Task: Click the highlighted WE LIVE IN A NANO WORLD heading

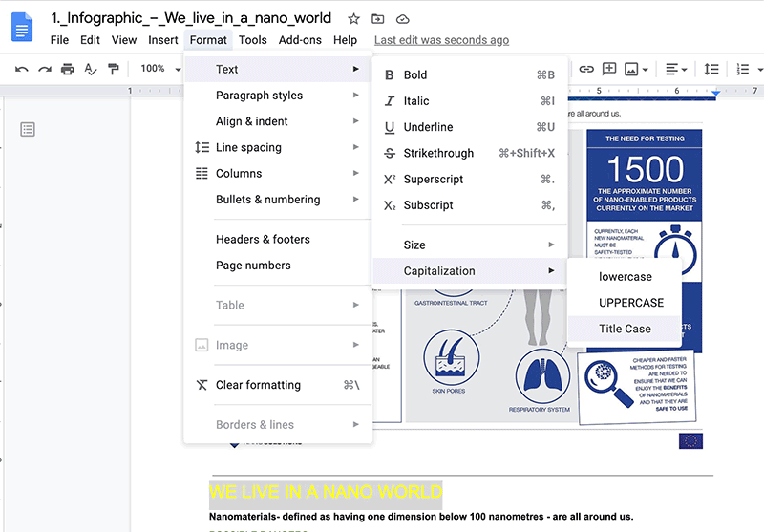Action: [x=326, y=492]
